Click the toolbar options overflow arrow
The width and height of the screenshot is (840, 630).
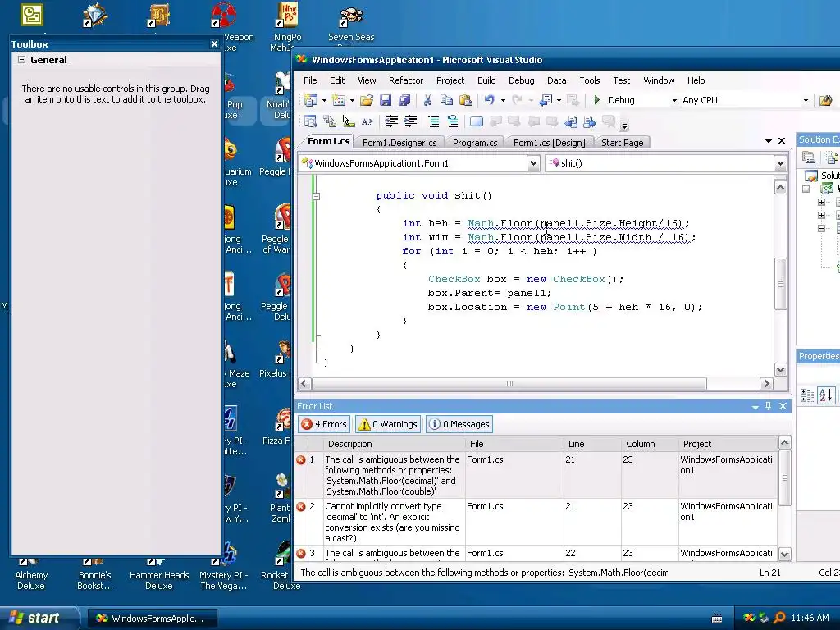point(624,126)
